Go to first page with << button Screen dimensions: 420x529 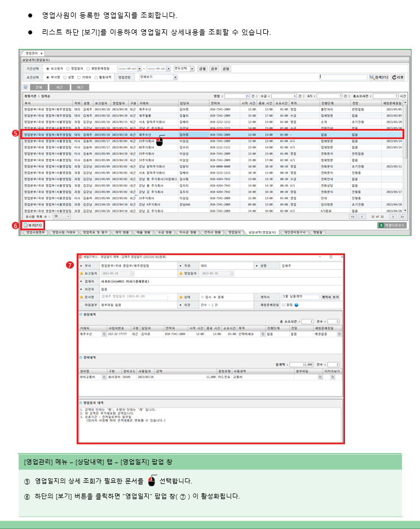(352, 216)
